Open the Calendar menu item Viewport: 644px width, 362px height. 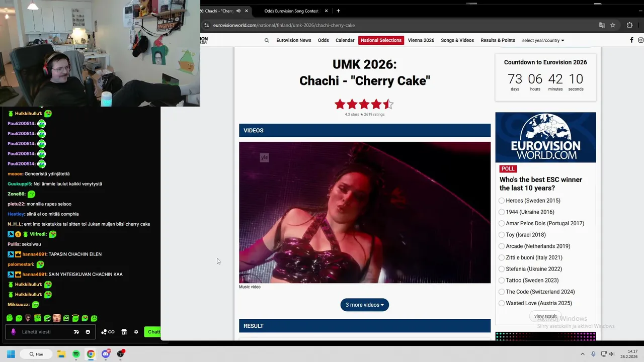click(345, 40)
